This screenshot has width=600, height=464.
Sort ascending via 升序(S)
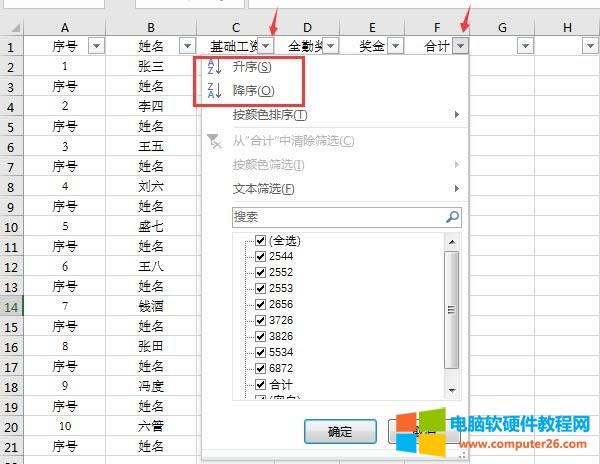pos(252,67)
